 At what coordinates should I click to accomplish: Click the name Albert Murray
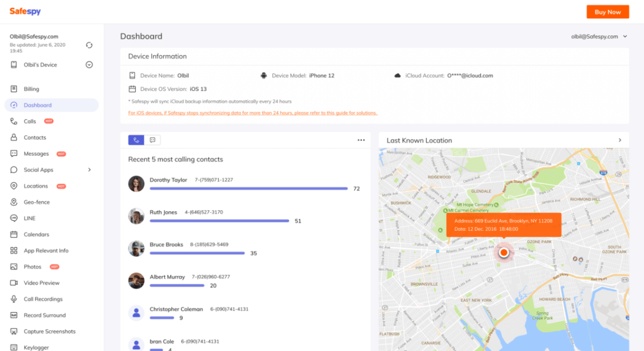tap(167, 277)
